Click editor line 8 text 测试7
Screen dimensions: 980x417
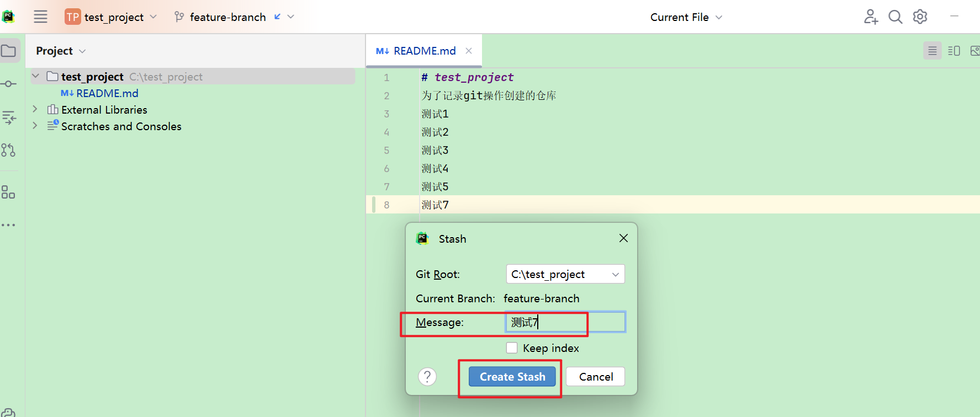pyautogui.click(x=435, y=205)
